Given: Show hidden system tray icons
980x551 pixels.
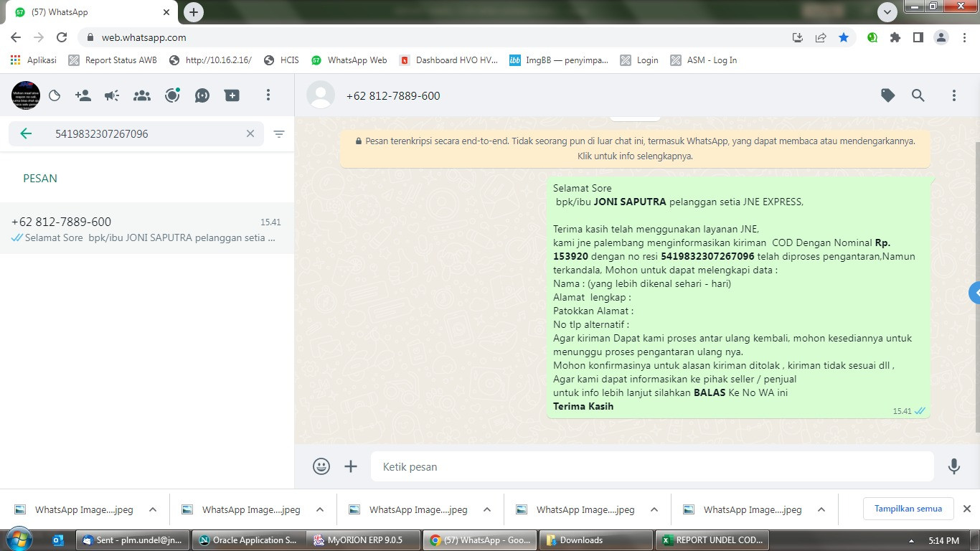Looking at the screenshot, I should (911, 541).
